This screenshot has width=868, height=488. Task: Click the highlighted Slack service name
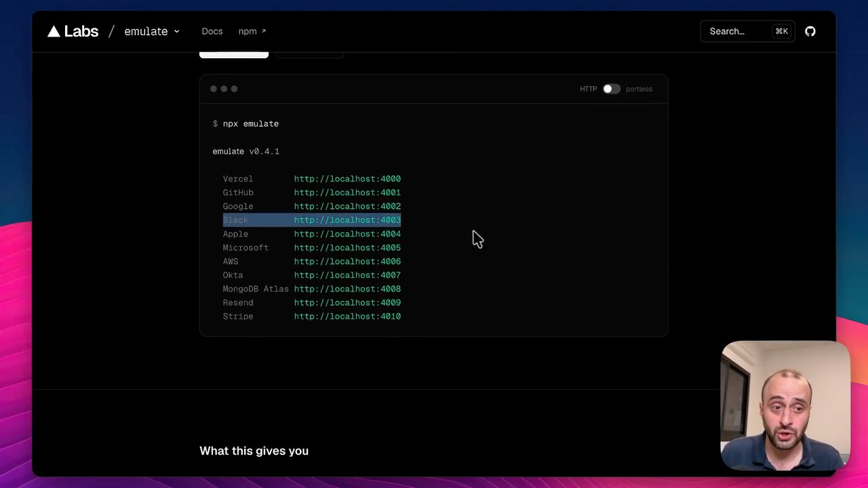(x=235, y=220)
